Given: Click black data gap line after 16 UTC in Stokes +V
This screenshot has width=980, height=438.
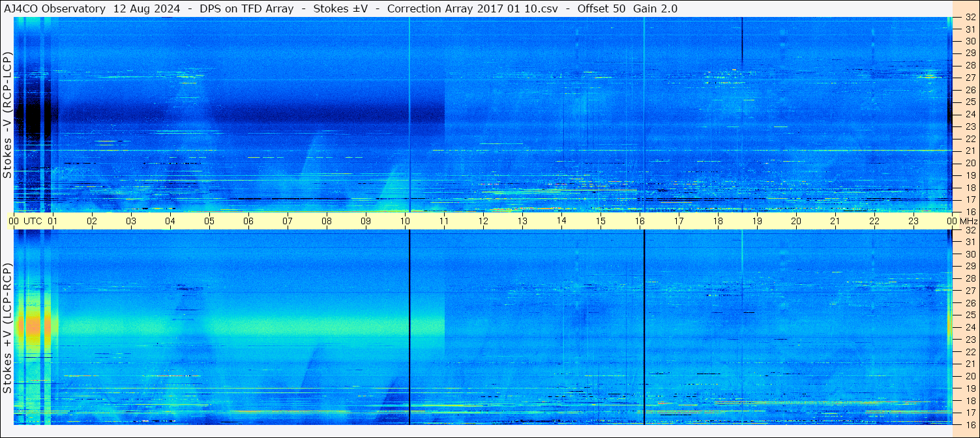Looking at the screenshot, I should click(644, 327).
